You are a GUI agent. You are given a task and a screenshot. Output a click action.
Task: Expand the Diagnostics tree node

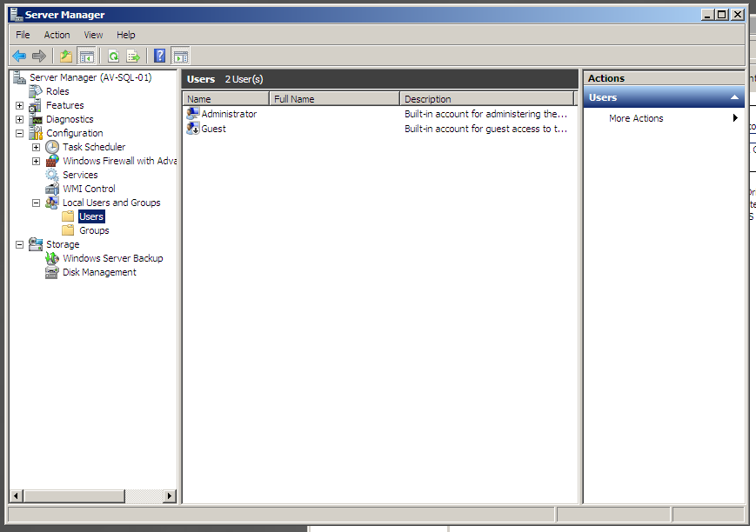click(19, 119)
